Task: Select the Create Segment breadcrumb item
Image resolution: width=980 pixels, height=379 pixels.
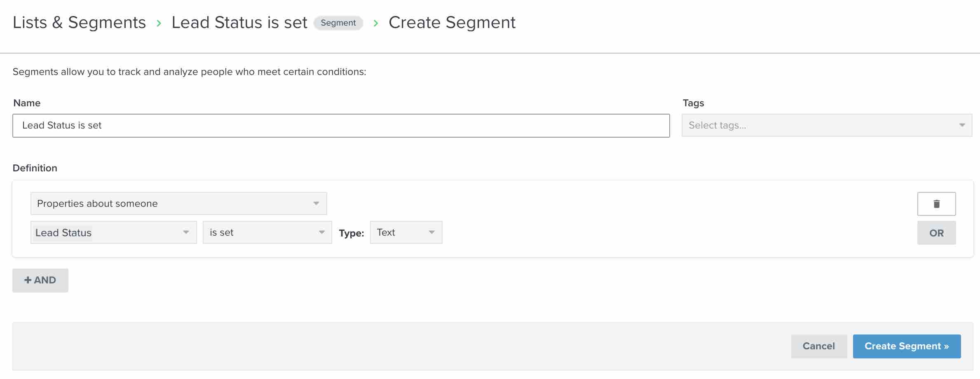Action: pyautogui.click(x=452, y=23)
